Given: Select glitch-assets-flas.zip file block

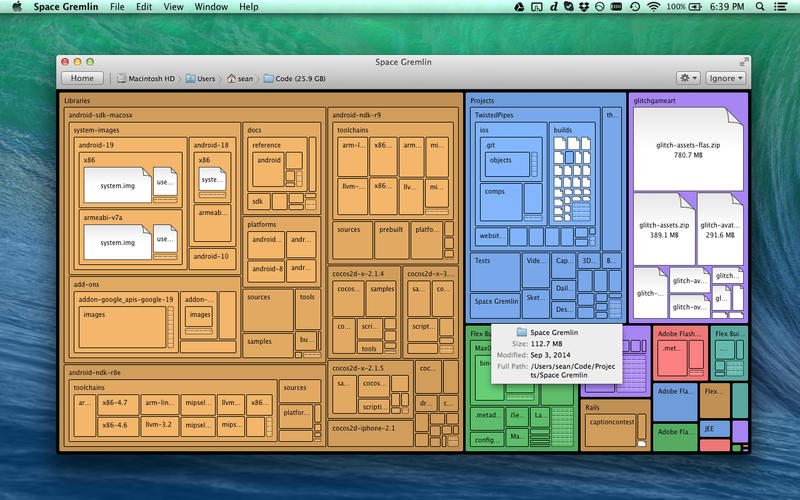Looking at the screenshot, I should point(687,148).
